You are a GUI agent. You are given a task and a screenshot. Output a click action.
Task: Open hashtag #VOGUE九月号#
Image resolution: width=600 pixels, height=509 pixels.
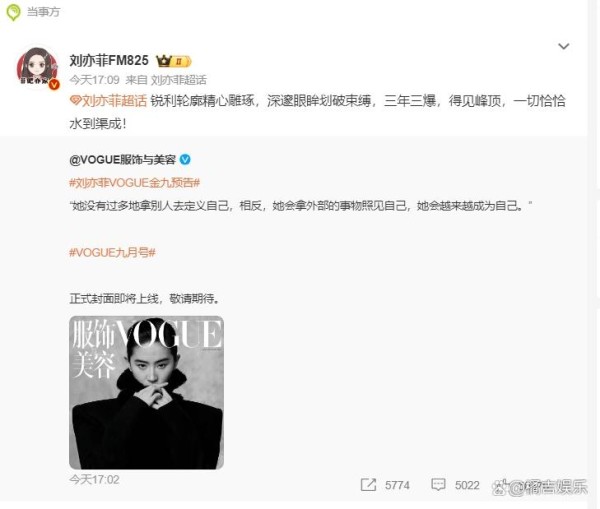[112, 253]
